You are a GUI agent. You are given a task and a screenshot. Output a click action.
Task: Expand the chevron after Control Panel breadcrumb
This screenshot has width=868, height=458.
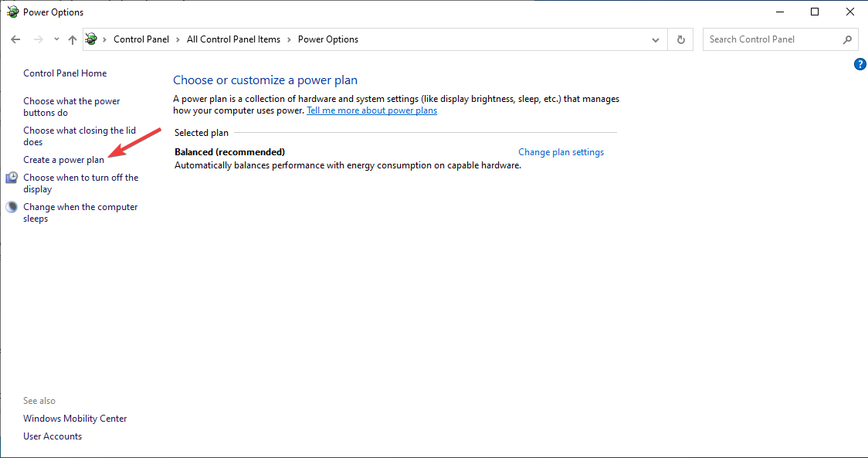[178, 39]
